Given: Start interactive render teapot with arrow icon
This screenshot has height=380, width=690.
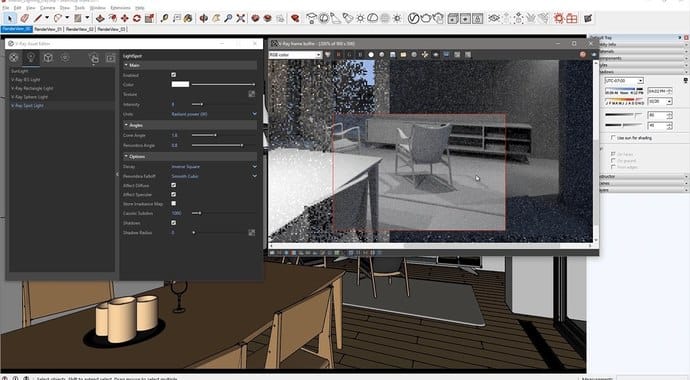Looking at the screenshot, I should 438,18.
